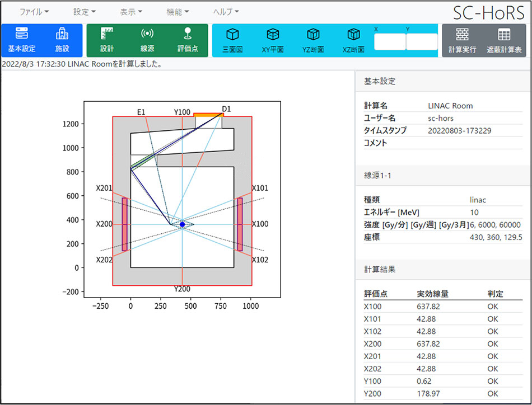Select the 設計 (design) ruler icon

(x=107, y=40)
